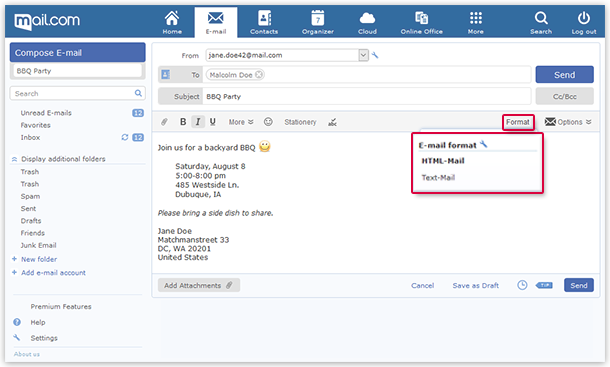Click the TIP tag icon
610x367 pixels.
pyautogui.click(x=544, y=285)
